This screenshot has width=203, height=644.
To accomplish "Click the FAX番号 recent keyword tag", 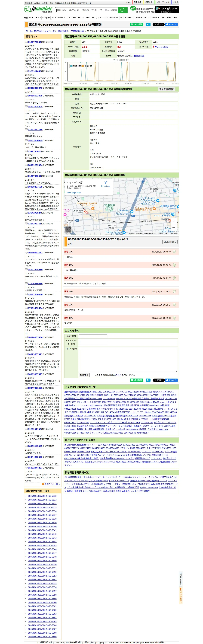I will click(46, 18).
